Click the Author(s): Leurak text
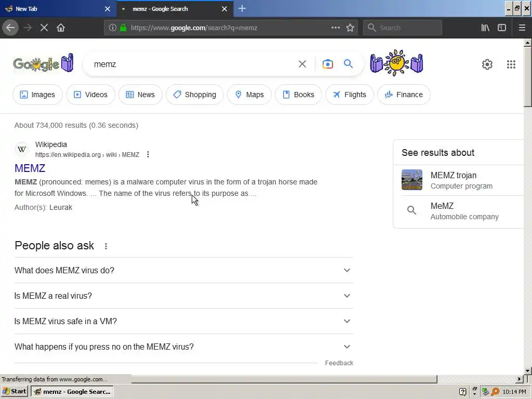This screenshot has height=399, width=532. coord(43,207)
